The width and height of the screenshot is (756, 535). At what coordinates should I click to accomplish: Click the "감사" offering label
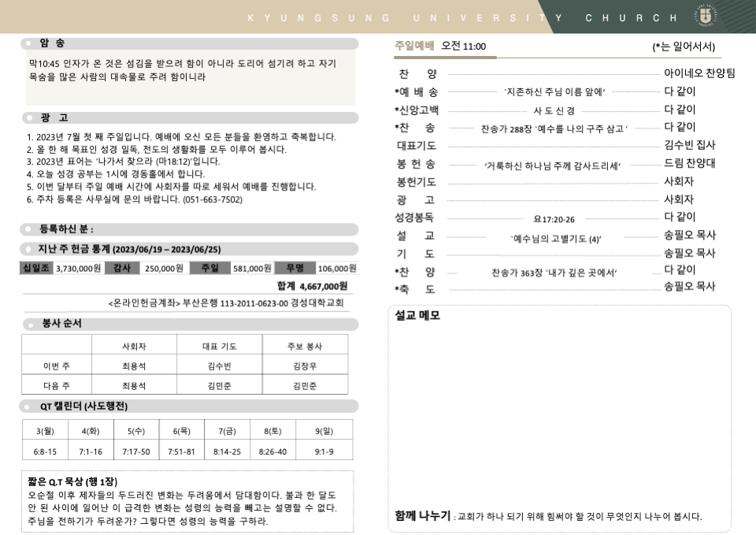click(x=122, y=268)
